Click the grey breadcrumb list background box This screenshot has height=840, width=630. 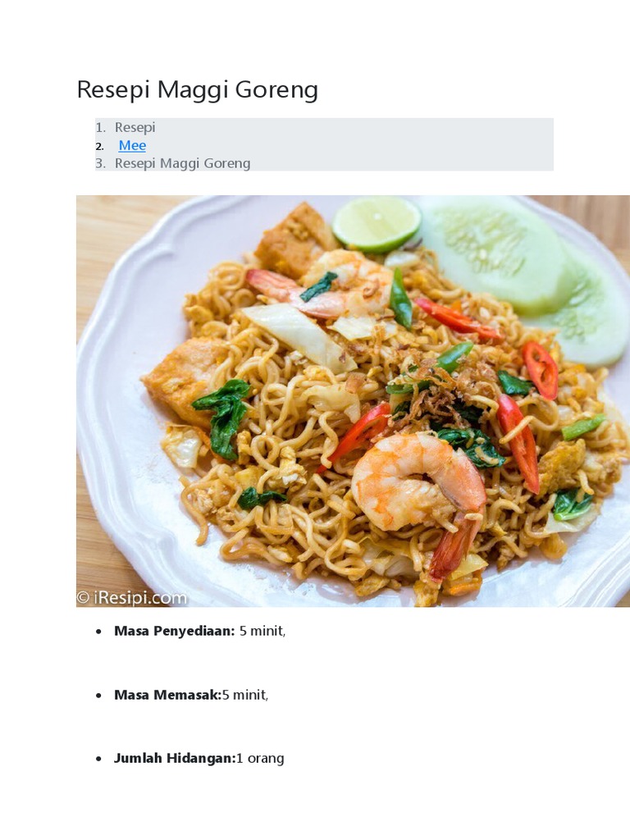[x=324, y=144]
